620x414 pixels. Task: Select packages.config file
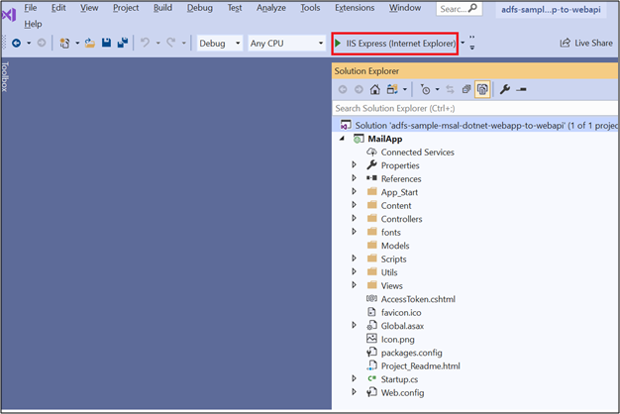(x=411, y=352)
